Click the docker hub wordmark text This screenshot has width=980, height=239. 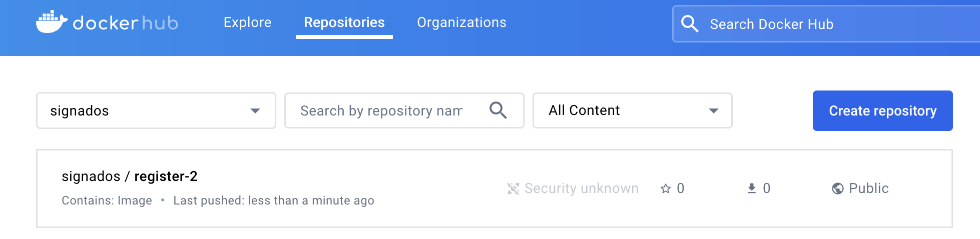[126, 23]
